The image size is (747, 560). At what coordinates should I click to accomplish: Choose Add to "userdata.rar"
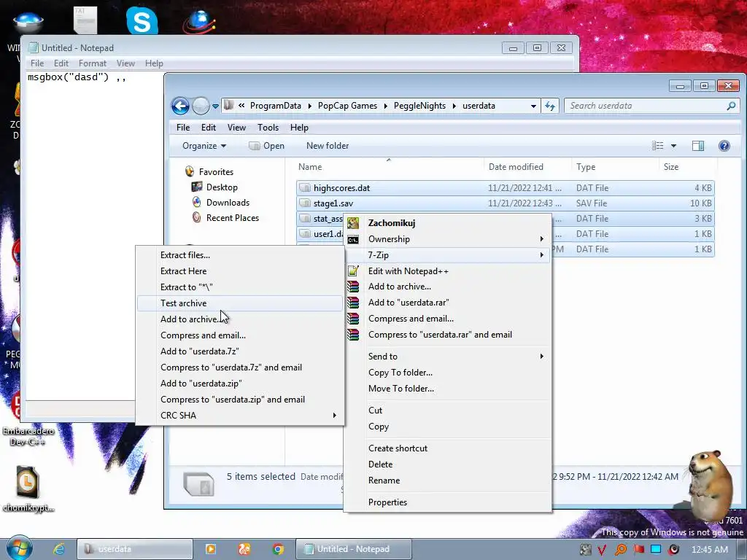448,303
